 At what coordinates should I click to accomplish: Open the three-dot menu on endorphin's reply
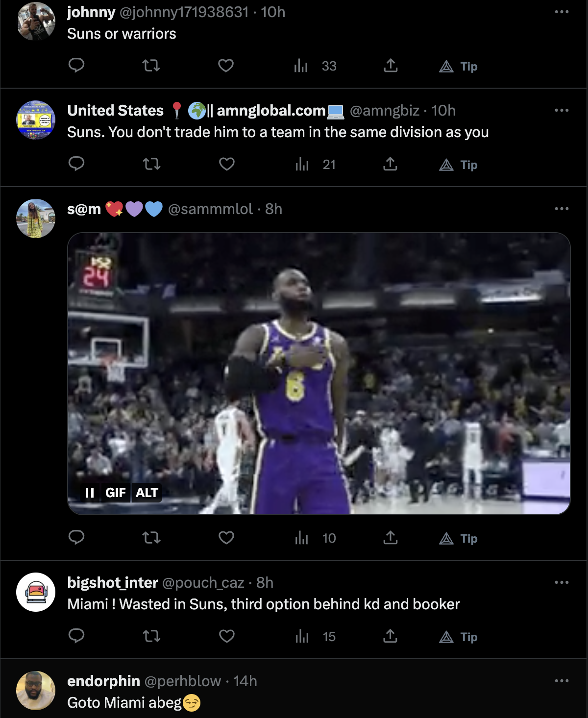click(562, 681)
